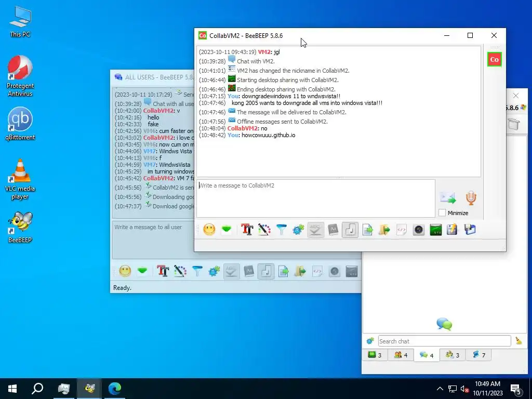
Task: Open the Protegent Antivirus desktop shortcut
Action: pos(20,76)
